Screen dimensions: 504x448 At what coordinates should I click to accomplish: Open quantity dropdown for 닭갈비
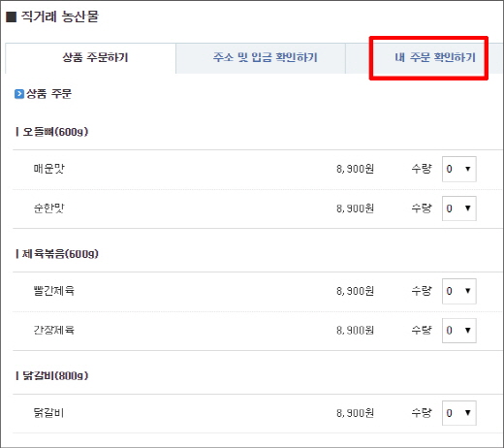click(459, 413)
